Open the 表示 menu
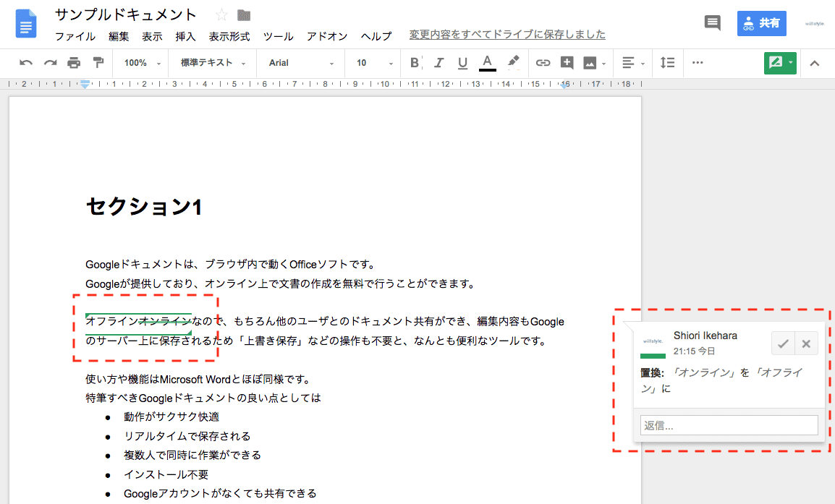Screen dimensions: 835x504 click(x=152, y=36)
